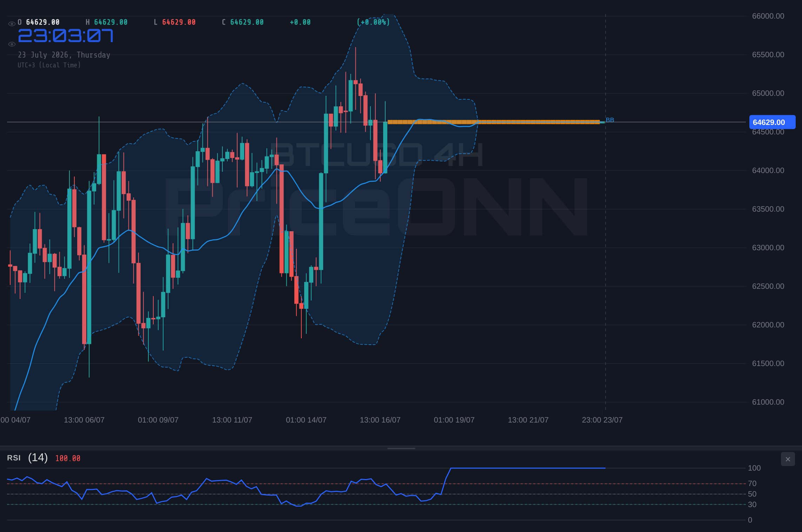Click the date text 23 July 2026, Thursday
The image size is (802, 532).
pos(64,55)
